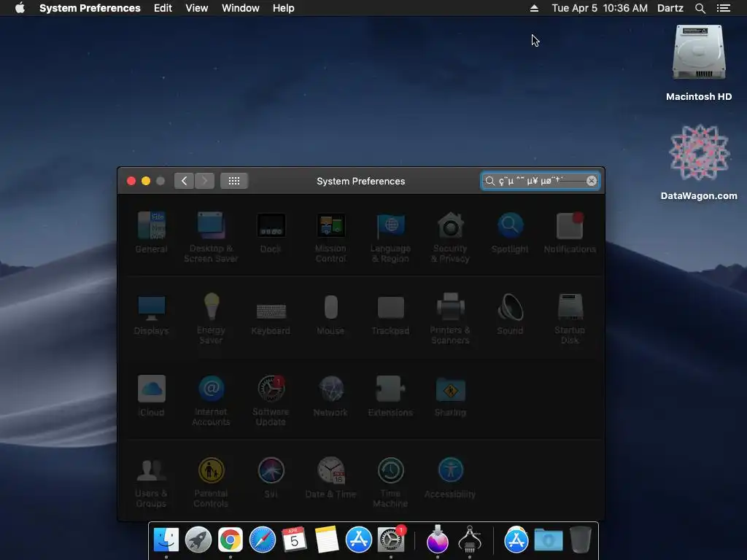This screenshot has width=747, height=560.
Task: Show all preferences with grid button
Action: 234,181
